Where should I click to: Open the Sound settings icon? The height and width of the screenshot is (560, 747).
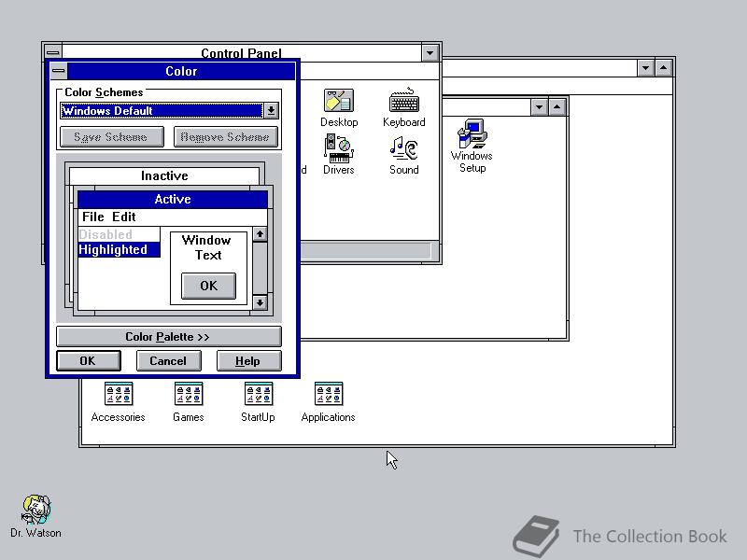404,156
